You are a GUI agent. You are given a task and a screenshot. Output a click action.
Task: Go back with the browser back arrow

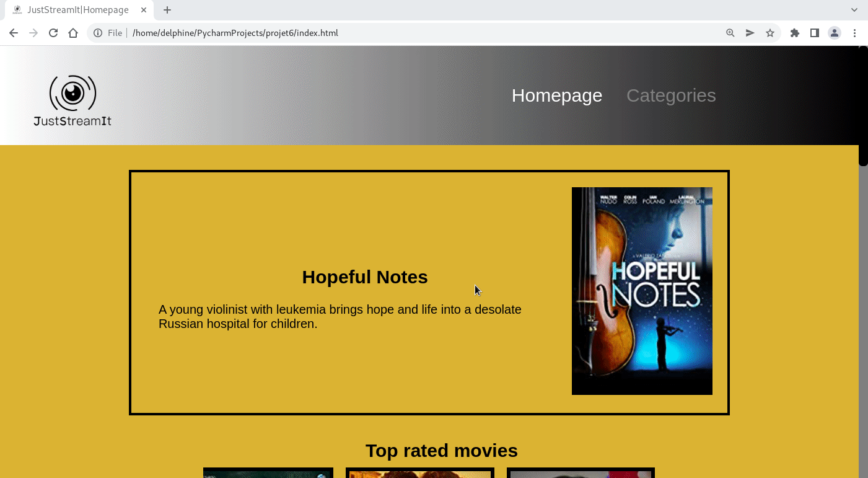[x=14, y=33]
